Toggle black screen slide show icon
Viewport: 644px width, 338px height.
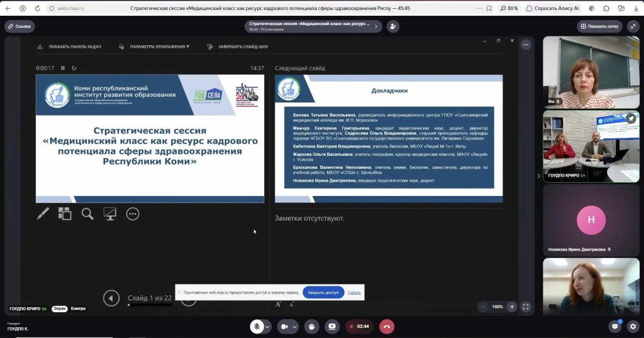click(x=110, y=214)
